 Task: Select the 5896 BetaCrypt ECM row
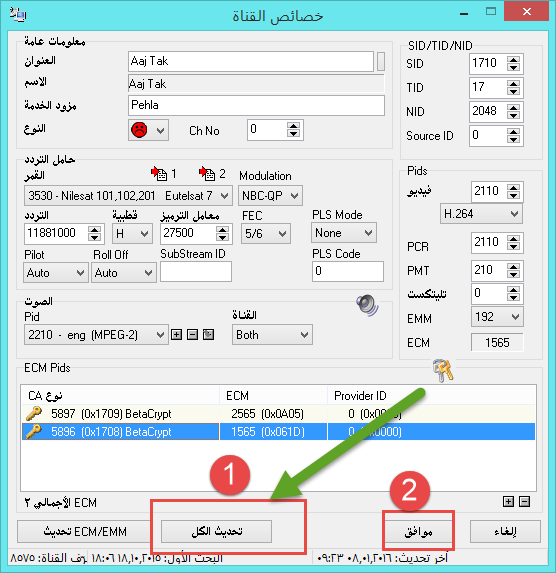click(x=279, y=432)
